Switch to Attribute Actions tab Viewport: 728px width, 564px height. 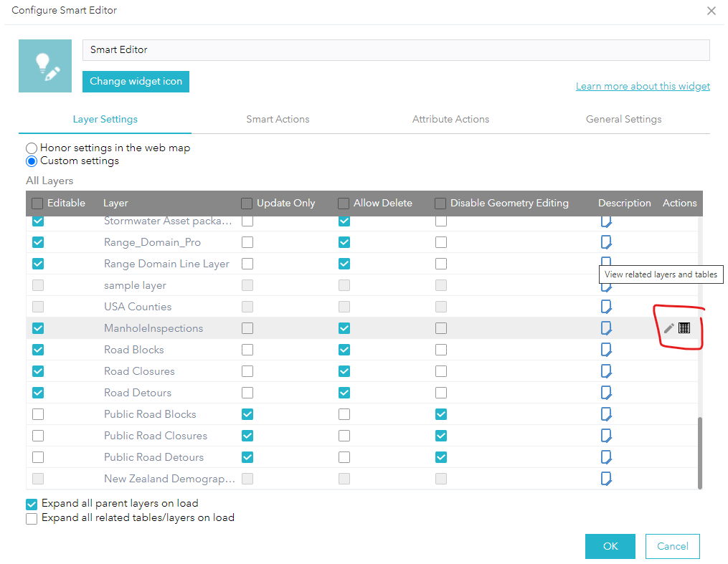point(450,119)
